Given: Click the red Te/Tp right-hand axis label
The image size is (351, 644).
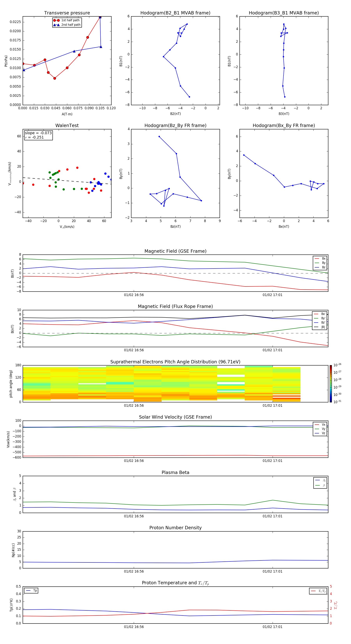Looking at the screenshot, I should (336, 605).
